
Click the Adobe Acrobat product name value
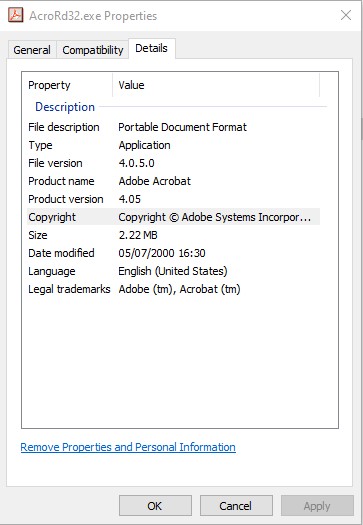[x=155, y=181]
